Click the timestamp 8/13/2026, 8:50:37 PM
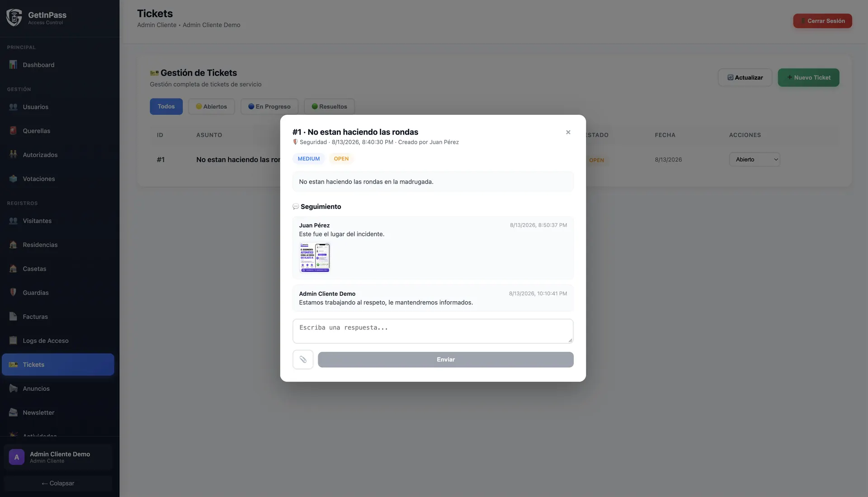Image resolution: width=868 pixels, height=497 pixels. (538, 225)
